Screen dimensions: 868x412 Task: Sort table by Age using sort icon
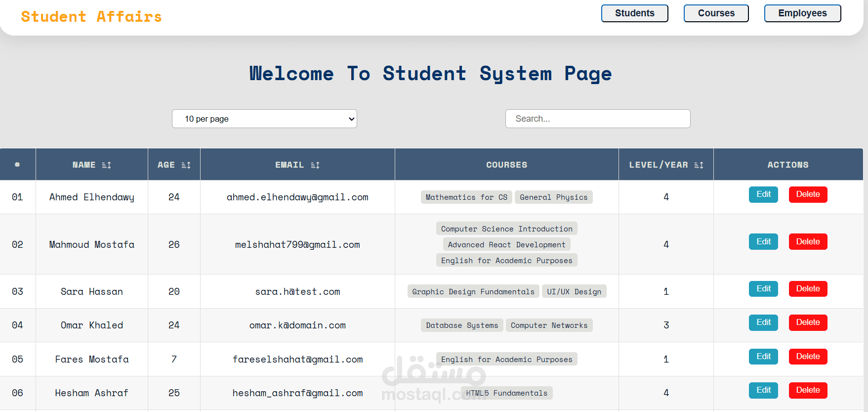click(x=186, y=165)
